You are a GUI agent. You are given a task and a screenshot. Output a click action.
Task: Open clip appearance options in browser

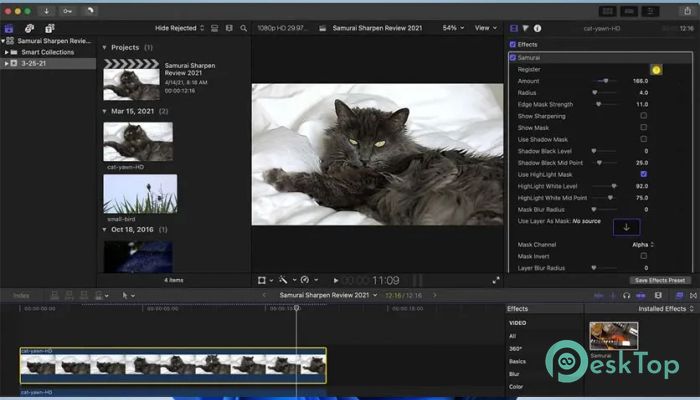coord(215,28)
